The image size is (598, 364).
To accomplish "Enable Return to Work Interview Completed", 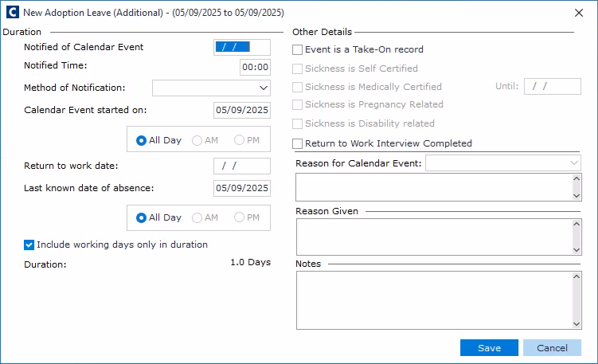I will coord(298,143).
